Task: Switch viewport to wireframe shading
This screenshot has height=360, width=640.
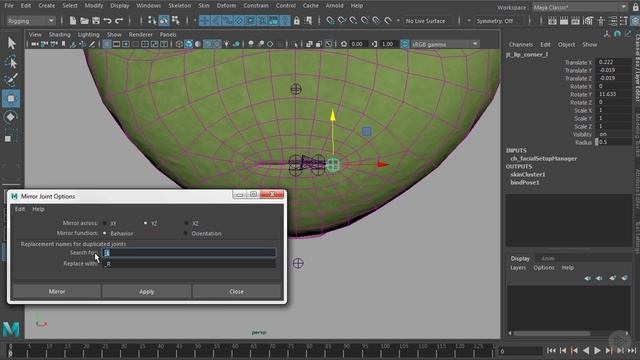Action: (179, 44)
